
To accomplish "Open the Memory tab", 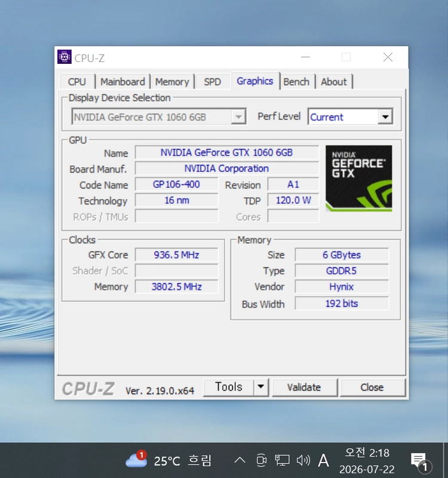I will (x=172, y=82).
